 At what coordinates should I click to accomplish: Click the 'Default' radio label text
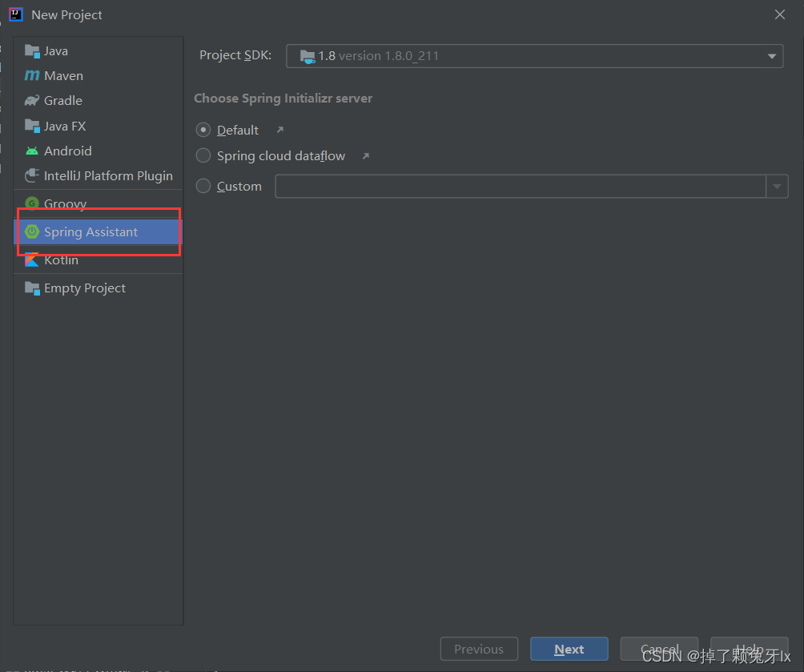coord(238,131)
